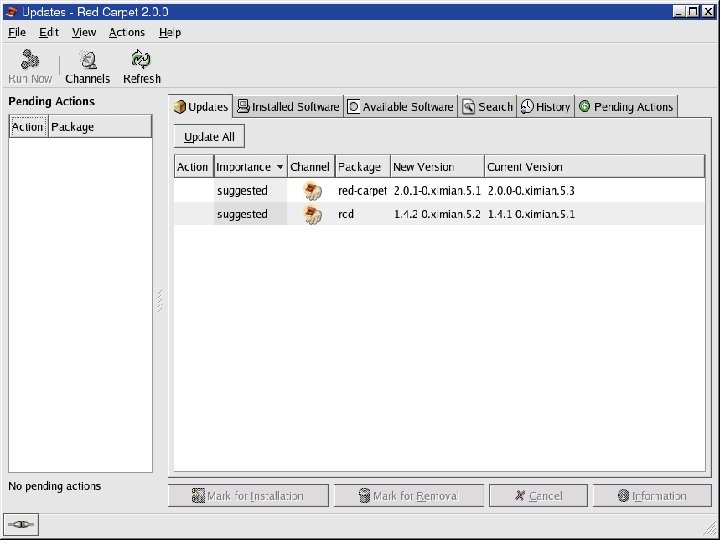720x540 pixels.
Task: Click the Channel column header
Action: pyautogui.click(x=311, y=167)
